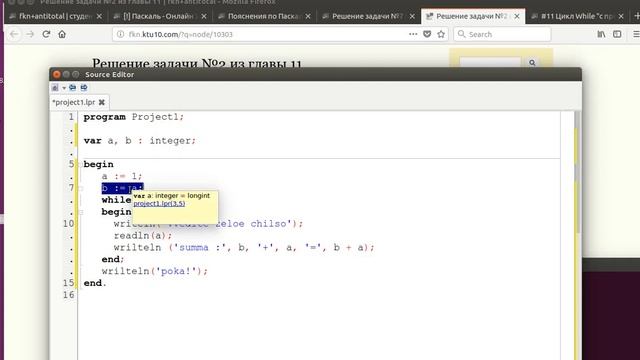The image size is (640, 360).
Task: Click the 'end;' line of the loop
Action: pyautogui.click(x=113, y=259)
